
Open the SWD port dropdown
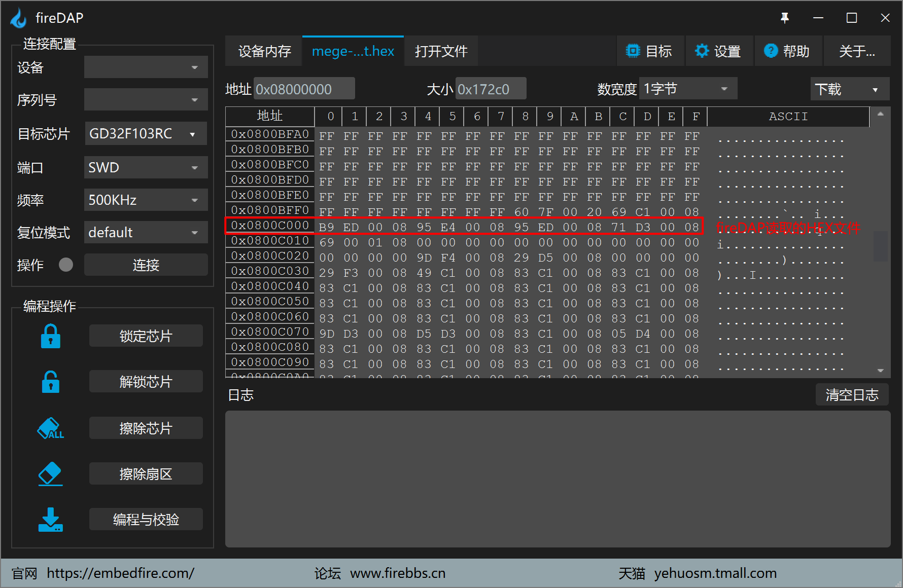pos(146,167)
